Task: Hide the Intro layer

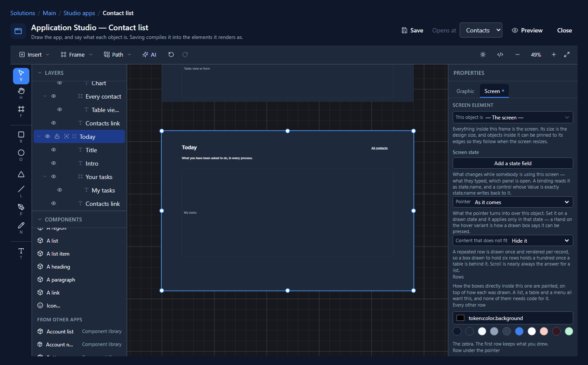Action: pos(54,163)
